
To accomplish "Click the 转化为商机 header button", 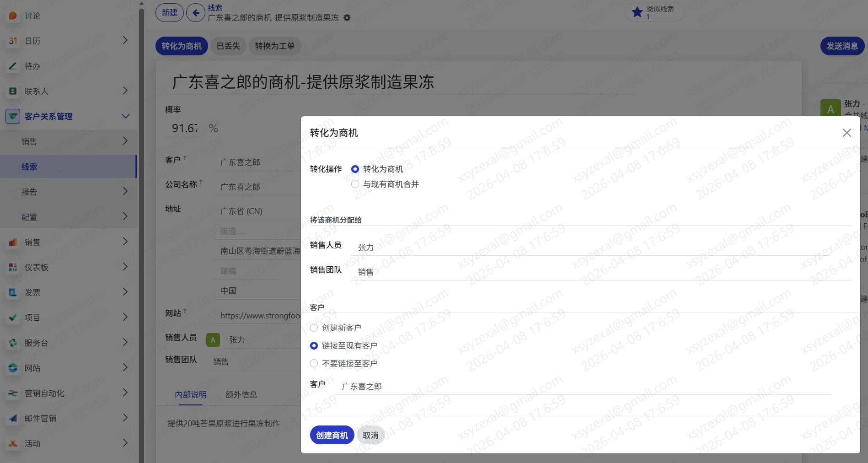I will (182, 46).
